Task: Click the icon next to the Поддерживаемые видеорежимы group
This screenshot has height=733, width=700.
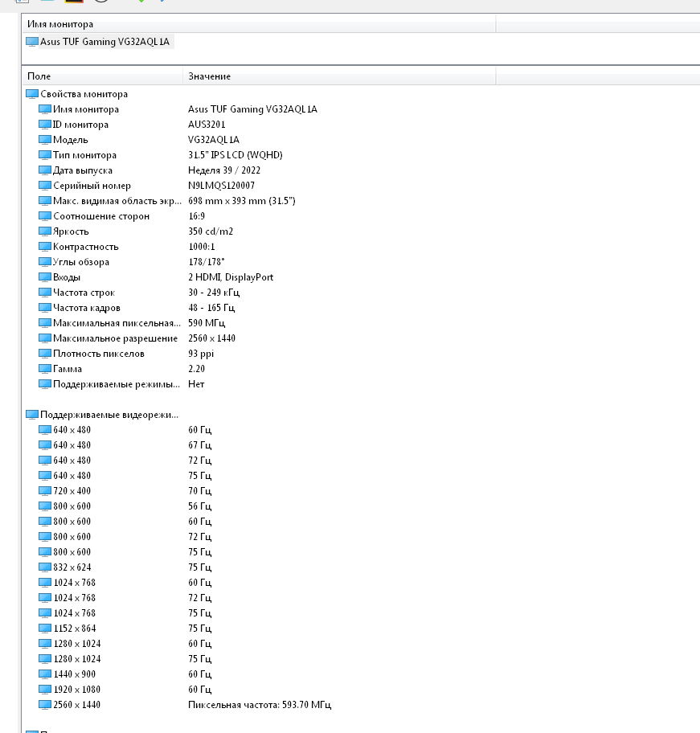Action: [32, 415]
